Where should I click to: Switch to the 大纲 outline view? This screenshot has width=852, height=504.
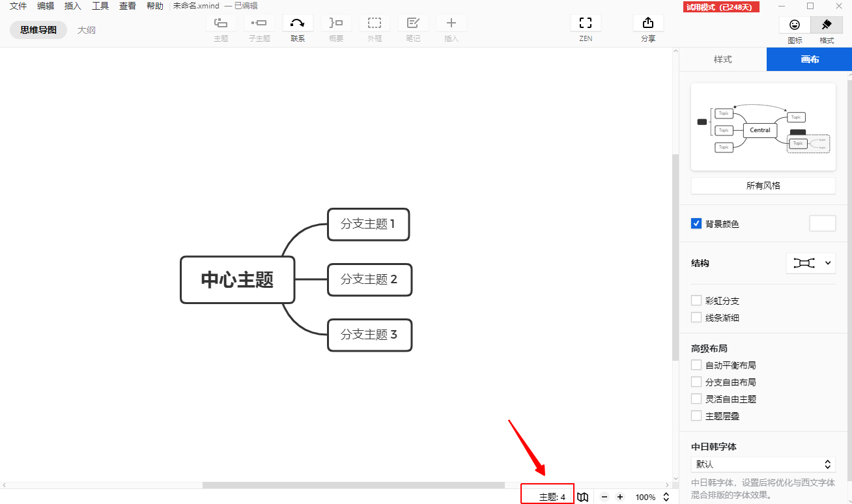click(x=86, y=29)
